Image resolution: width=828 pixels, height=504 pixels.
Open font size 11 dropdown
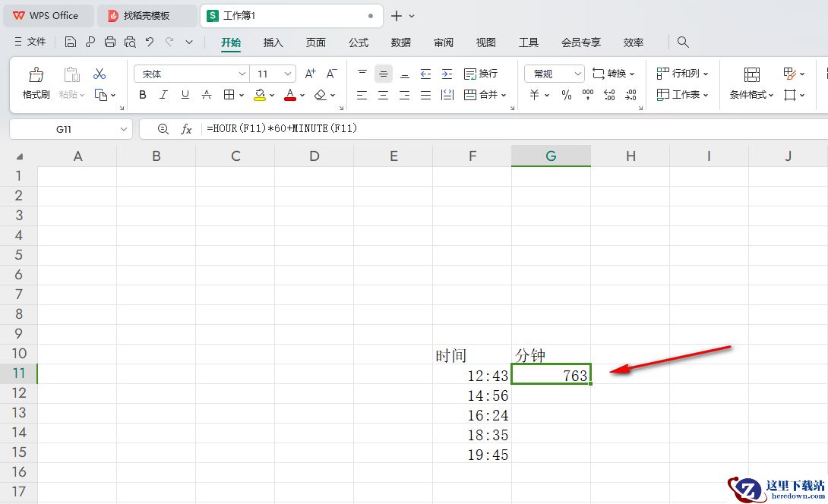pyautogui.click(x=288, y=74)
